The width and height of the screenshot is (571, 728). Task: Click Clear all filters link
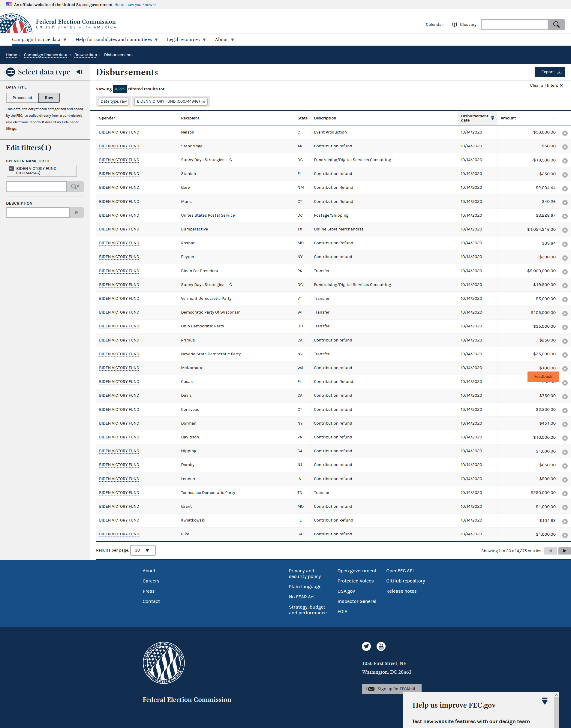coord(547,85)
